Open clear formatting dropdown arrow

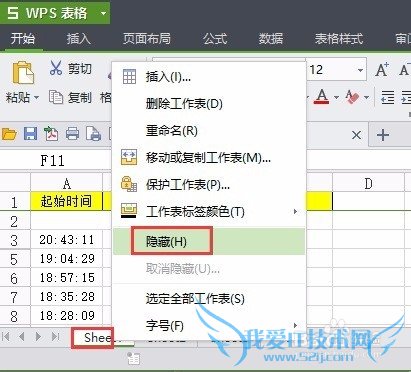pos(366,98)
